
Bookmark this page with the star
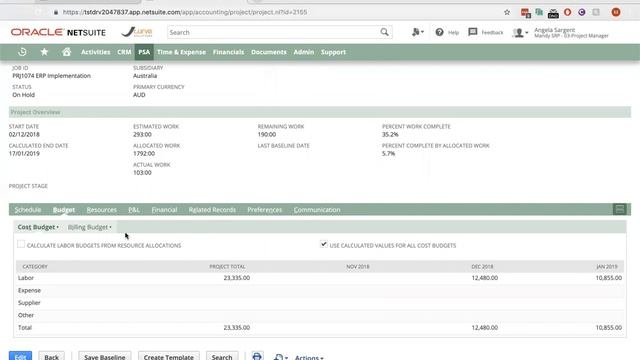point(507,12)
